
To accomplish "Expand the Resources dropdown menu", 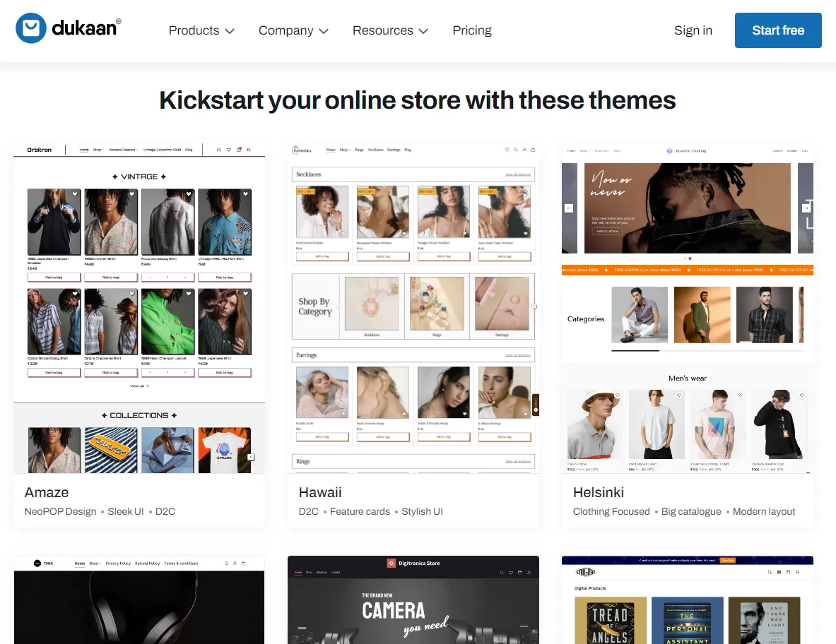I will (390, 30).
